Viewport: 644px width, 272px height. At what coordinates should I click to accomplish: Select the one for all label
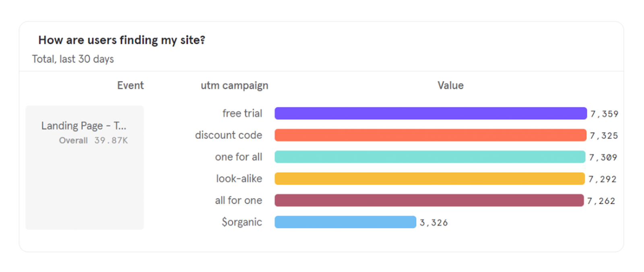tap(238, 157)
